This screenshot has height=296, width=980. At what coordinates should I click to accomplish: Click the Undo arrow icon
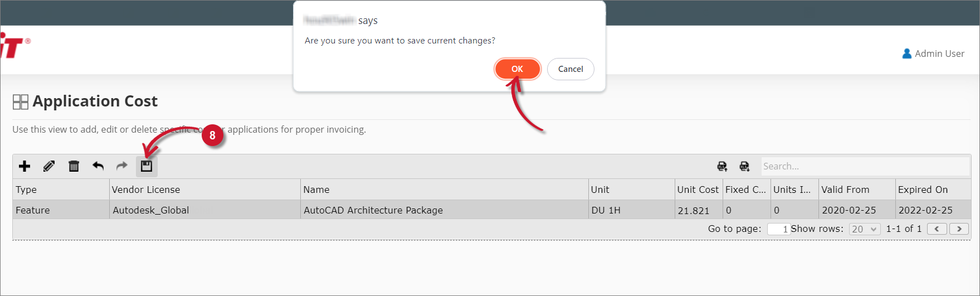tap(98, 166)
